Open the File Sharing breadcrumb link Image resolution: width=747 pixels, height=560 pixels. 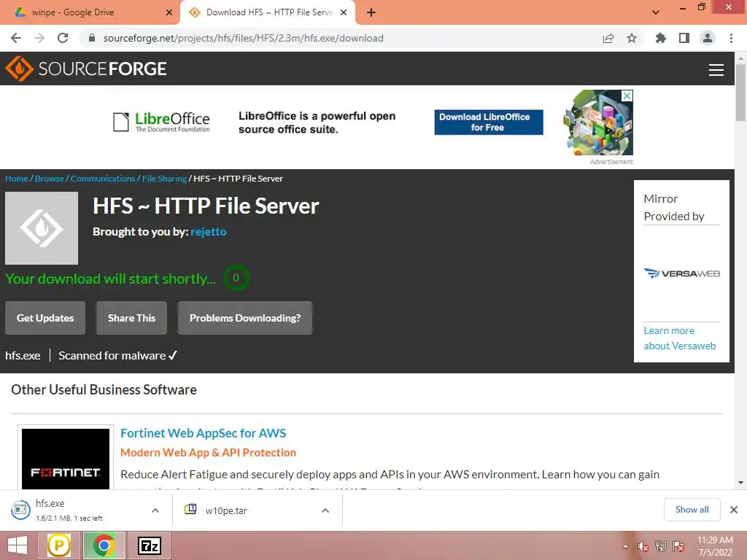(164, 179)
